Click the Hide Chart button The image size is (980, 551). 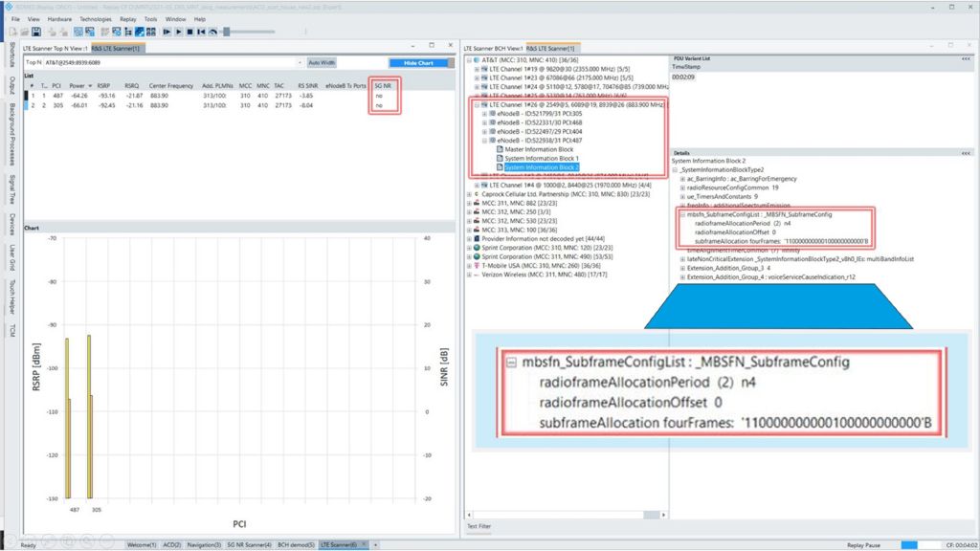click(x=421, y=63)
